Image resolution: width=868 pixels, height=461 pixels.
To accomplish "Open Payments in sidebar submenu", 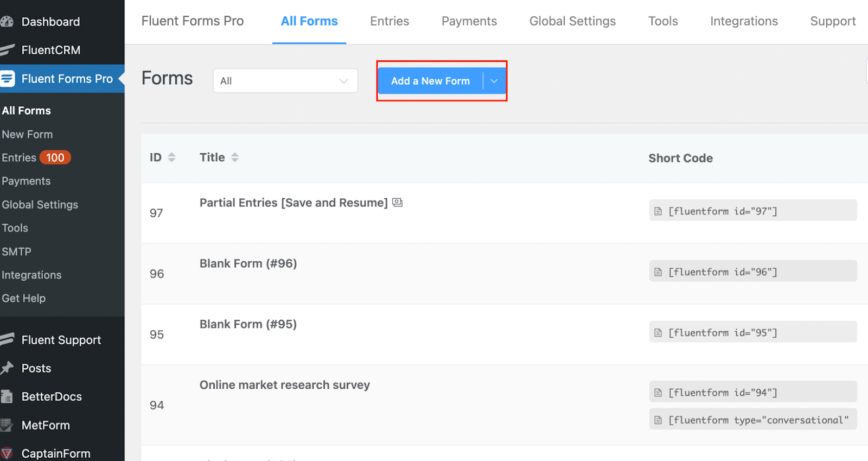I will (x=26, y=181).
